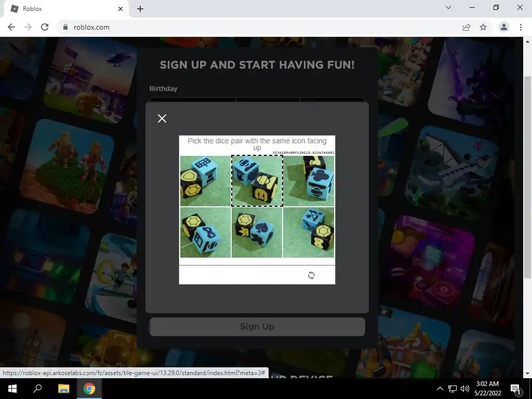Open Windows taskbar search
Image resolution: width=532 pixels, height=399 pixels.
(x=37, y=389)
